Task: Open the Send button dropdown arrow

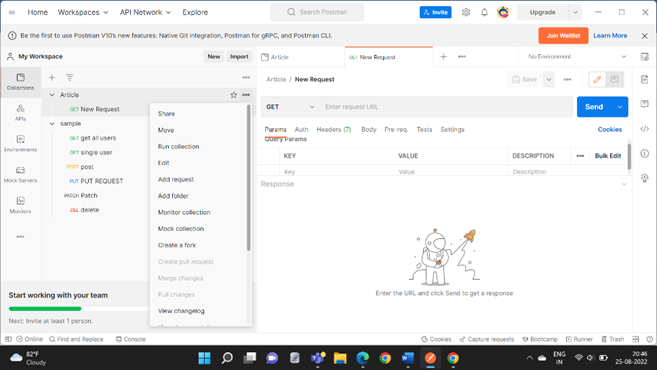Action: click(620, 107)
